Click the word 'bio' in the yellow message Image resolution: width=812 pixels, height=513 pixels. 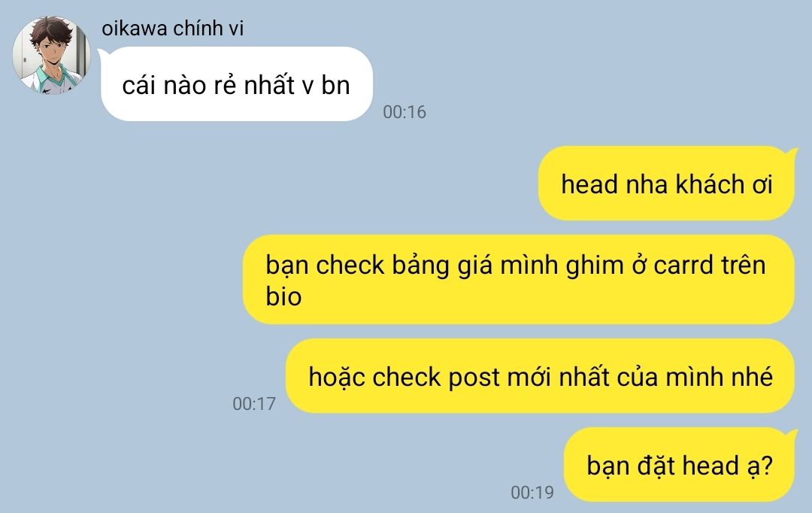coord(283,297)
